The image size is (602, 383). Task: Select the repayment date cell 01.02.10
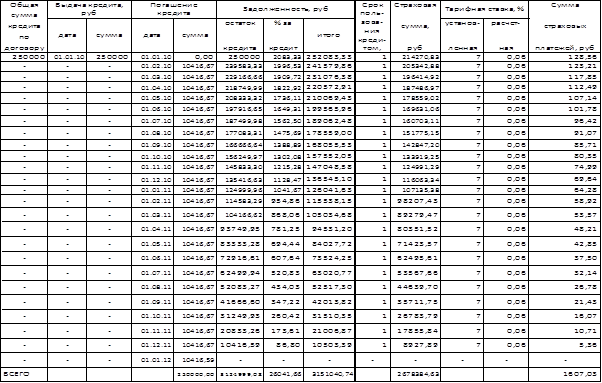[x=152, y=66]
